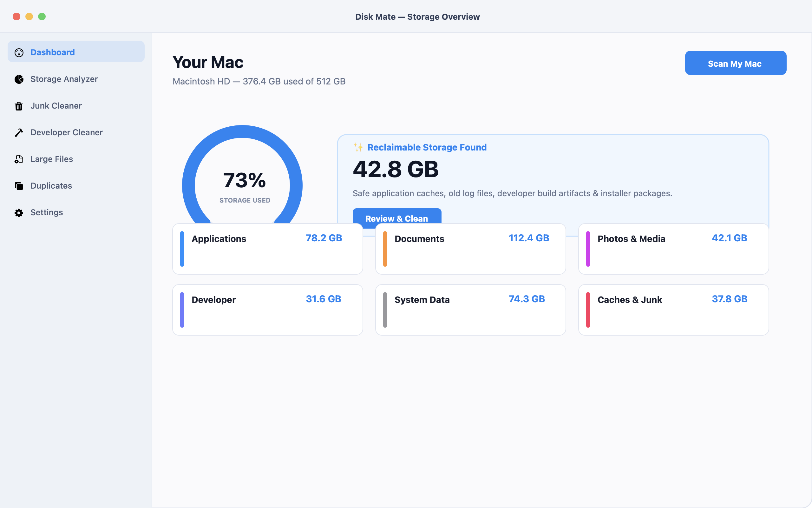Click the Review & Clean button
Viewport: 812px width, 508px height.
[x=397, y=216]
